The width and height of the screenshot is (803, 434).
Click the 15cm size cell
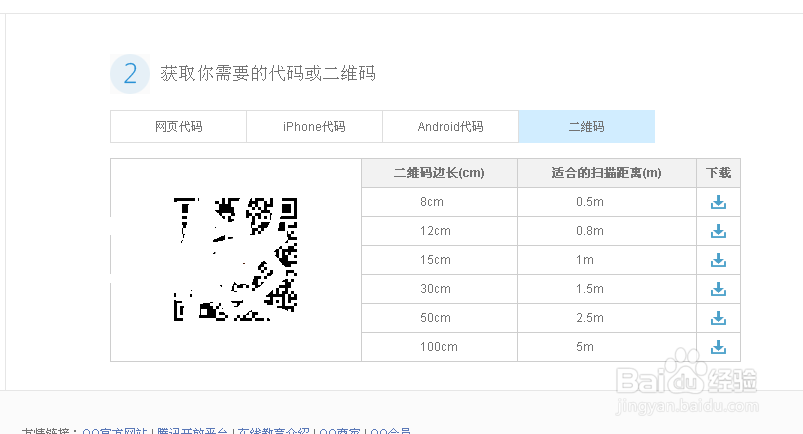click(439, 260)
